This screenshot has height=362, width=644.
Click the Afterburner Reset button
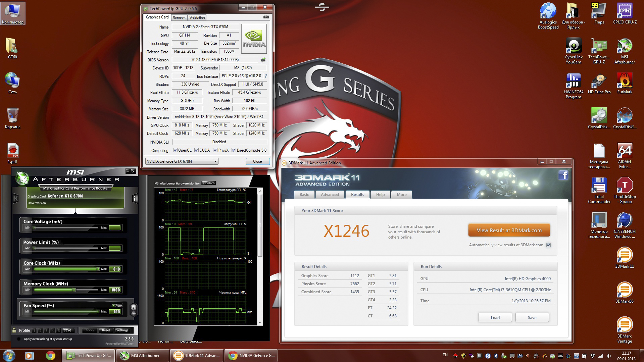point(106,330)
